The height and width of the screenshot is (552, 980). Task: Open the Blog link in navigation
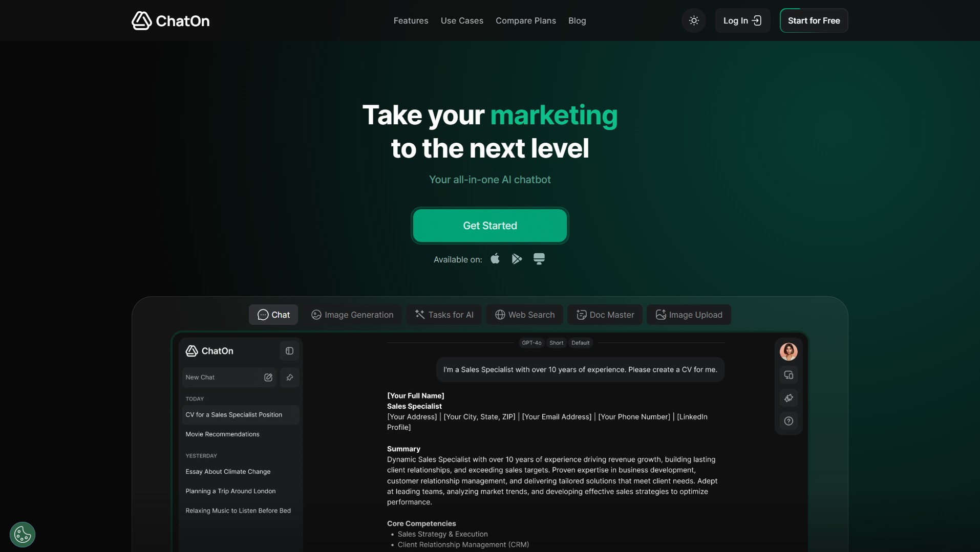[x=577, y=21]
